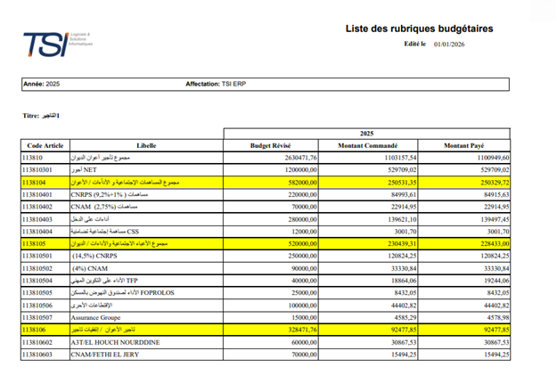Viewport: 557px width, 392px height.
Task: Select the highlighted row code 1138106
Action: [34, 330]
